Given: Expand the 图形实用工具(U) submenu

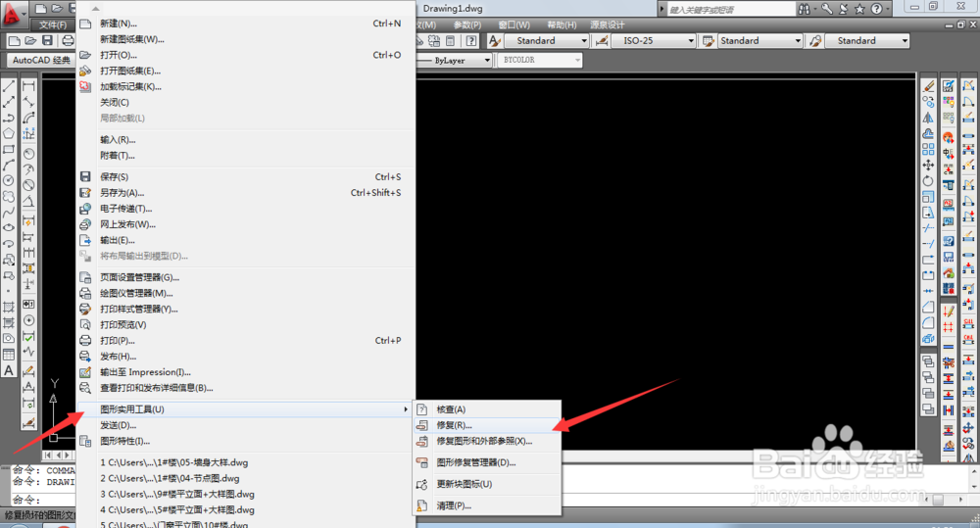Looking at the screenshot, I should coord(245,409).
